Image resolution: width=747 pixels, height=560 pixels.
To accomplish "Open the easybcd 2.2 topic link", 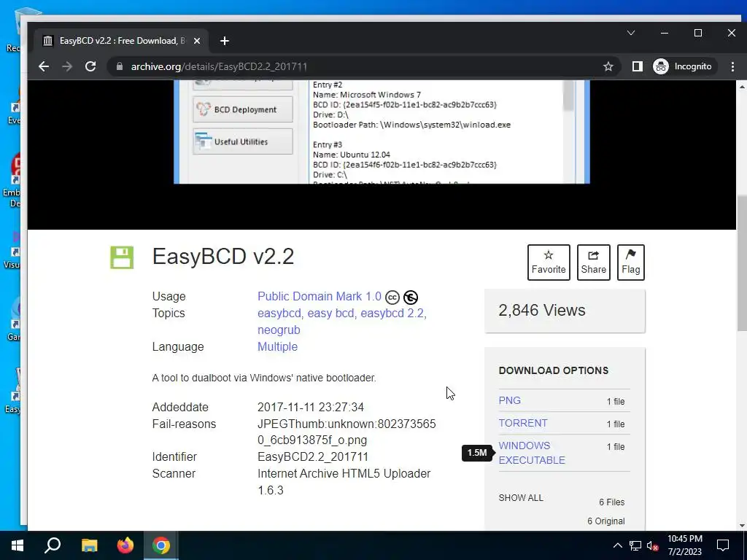I will [392, 314].
